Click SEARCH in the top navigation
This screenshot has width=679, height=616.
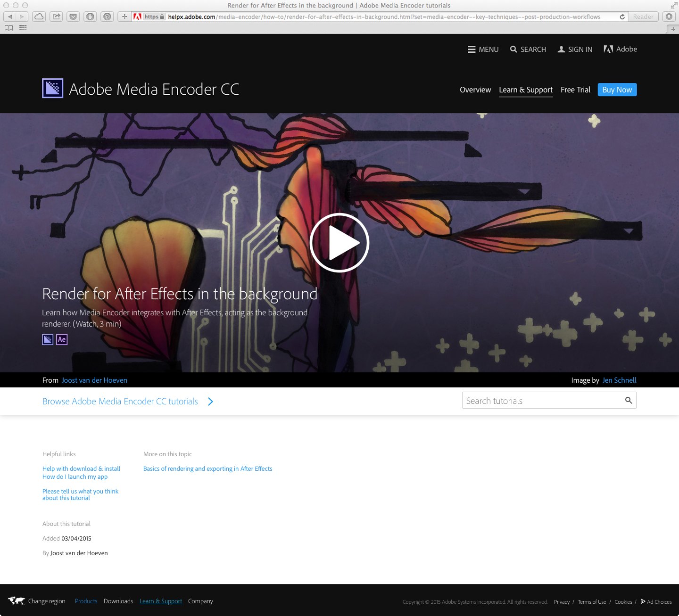tap(528, 49)
